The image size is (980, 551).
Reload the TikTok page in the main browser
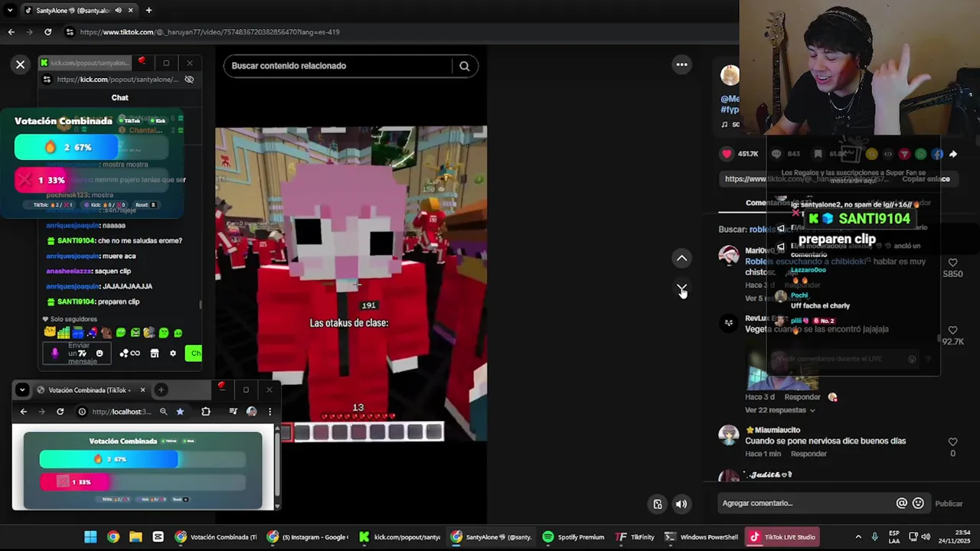pyautogui.click(x=47, y=32)
